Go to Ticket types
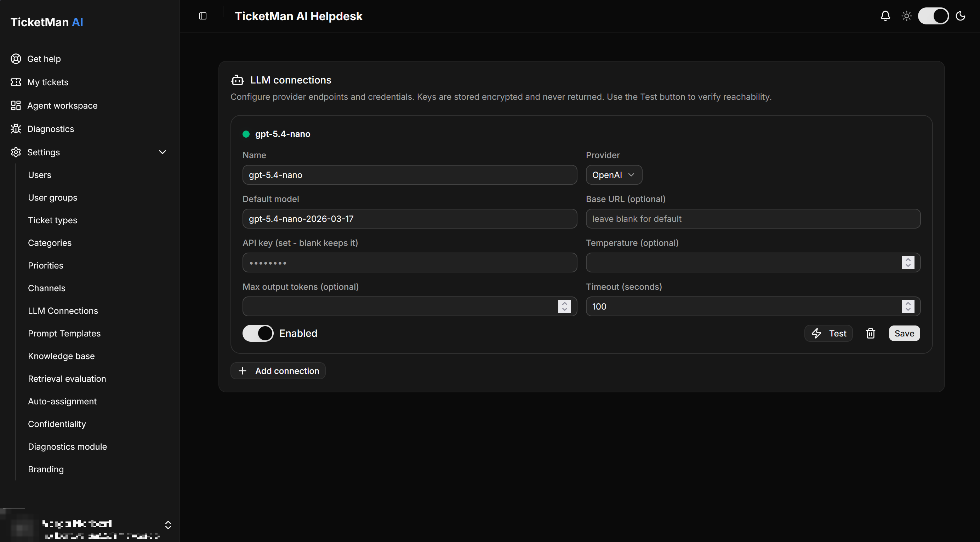 [x=52, y=220]
